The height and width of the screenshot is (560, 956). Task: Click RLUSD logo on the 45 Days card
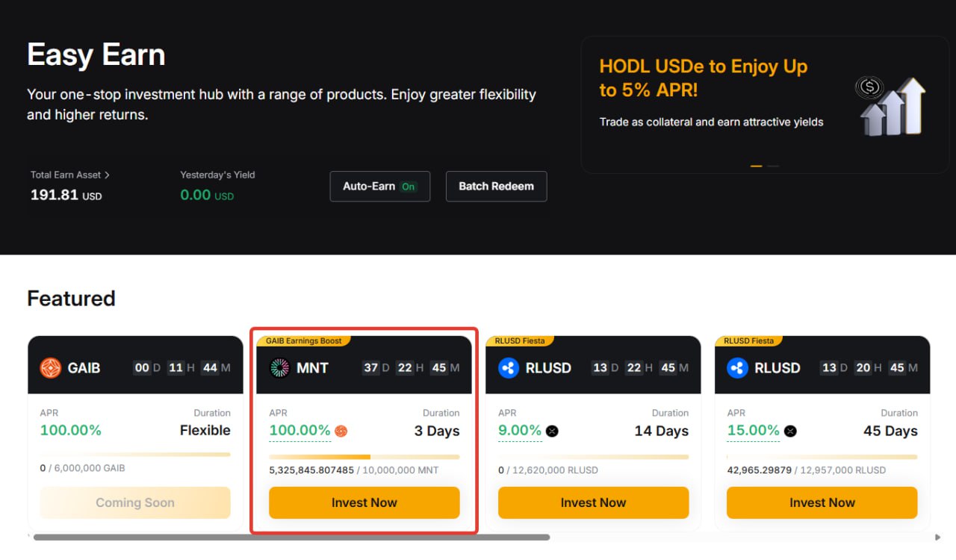[x=738, y=368]
